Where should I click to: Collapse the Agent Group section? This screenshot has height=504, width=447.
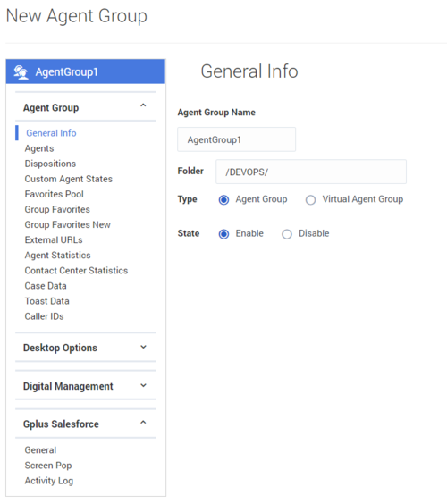(x=143, y=105)
